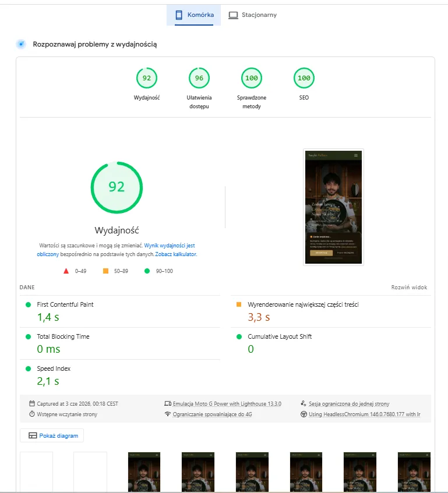Click 'Wyrenderowanie największej części treści' label

coord(304,304)
